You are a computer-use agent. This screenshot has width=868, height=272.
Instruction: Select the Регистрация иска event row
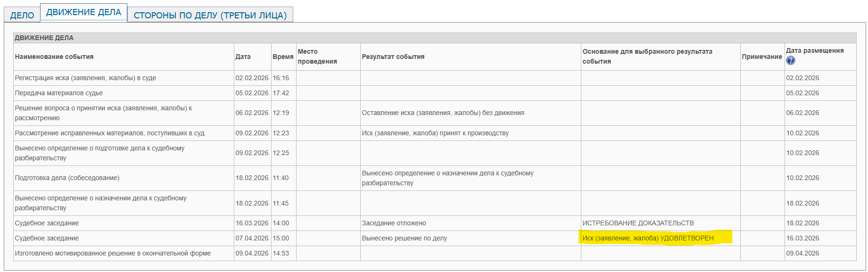coord(85,78)
